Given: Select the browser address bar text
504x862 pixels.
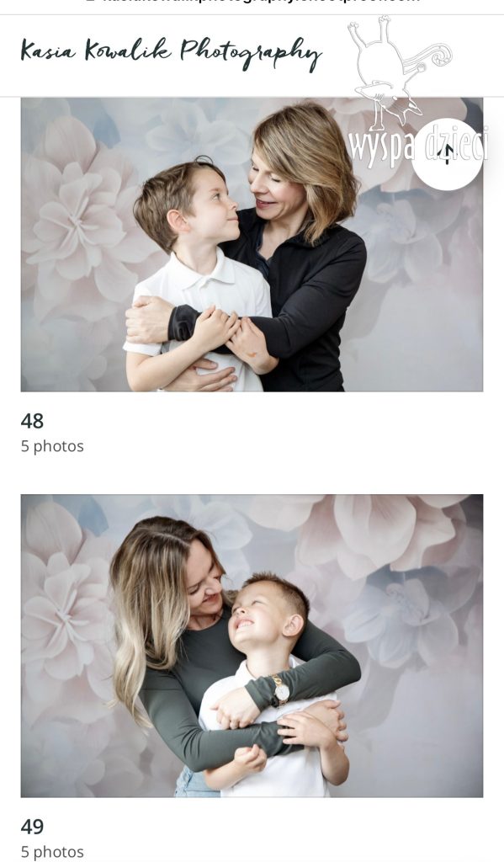Looking at the screenshot, I should pos(252,2).
